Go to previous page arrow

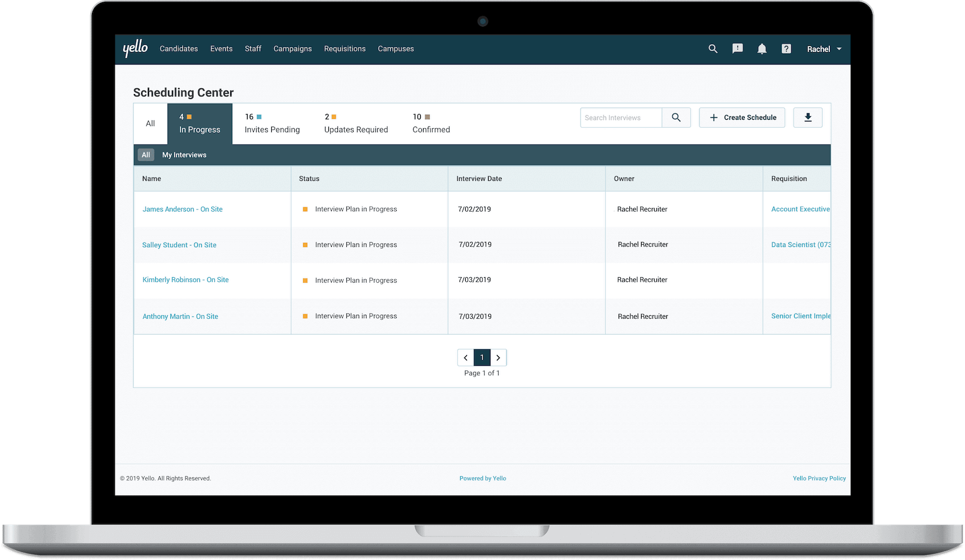[x=466, y=357]
